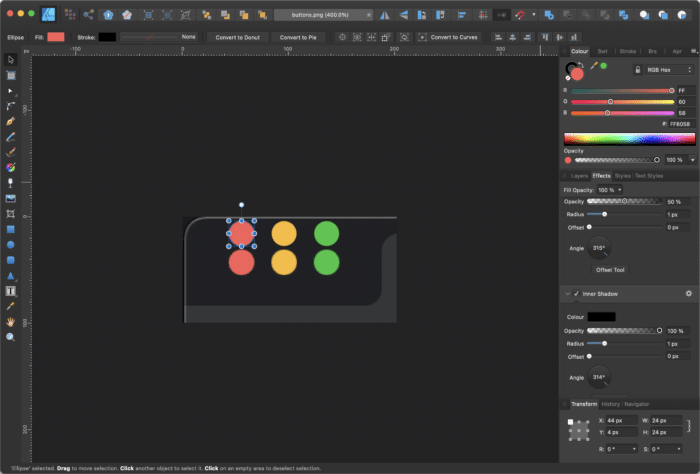Switch to the Stroke panel tab
Screen dimensions: 700x474
627,51
